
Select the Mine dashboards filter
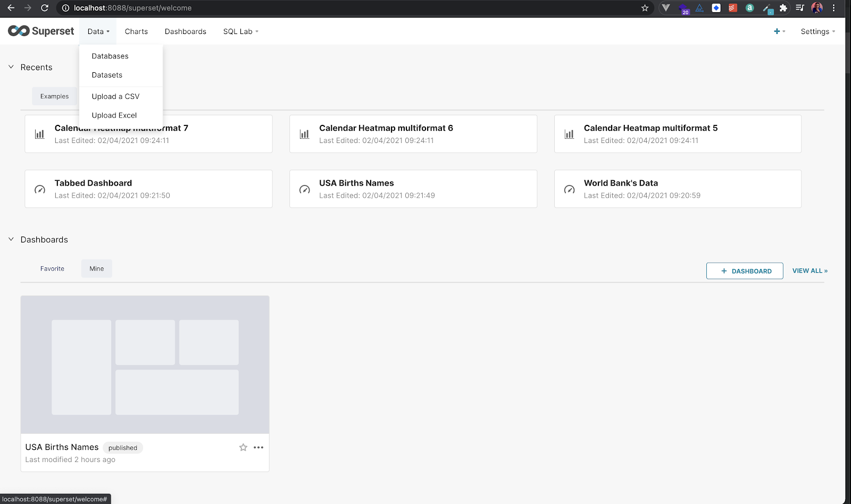(96, 268)
